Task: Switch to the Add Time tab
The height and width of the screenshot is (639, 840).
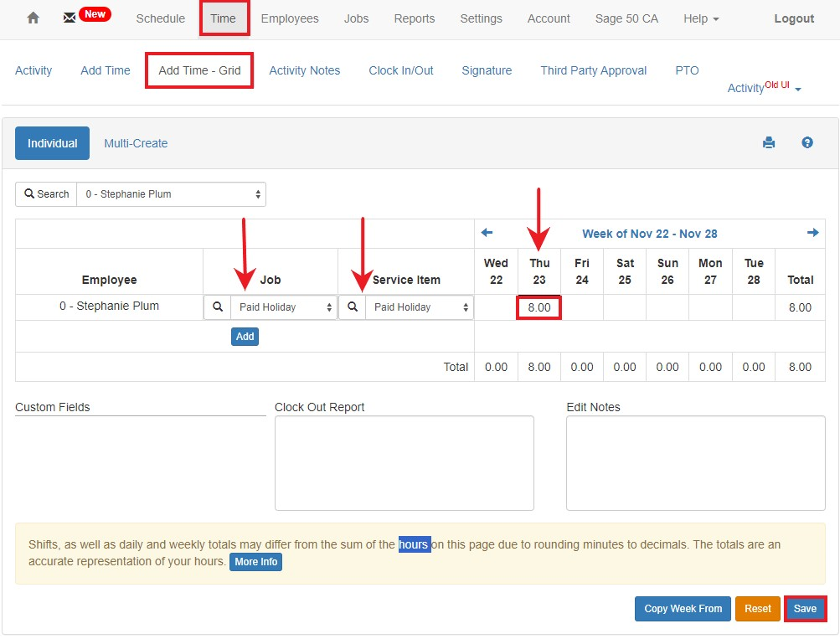Action: click(x=106, y=70)
